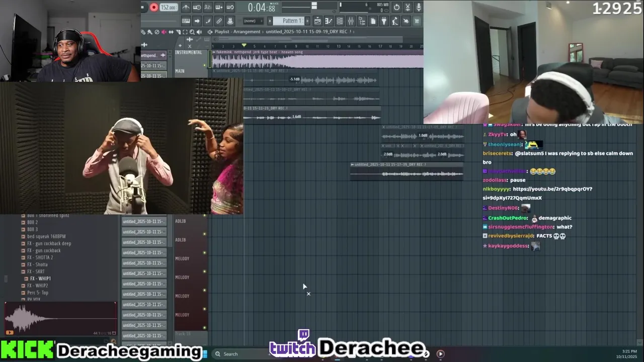Click the 0:04:88 time display
Image resolution: width=644 pixels, height=362 pixels.
[263, 8]
